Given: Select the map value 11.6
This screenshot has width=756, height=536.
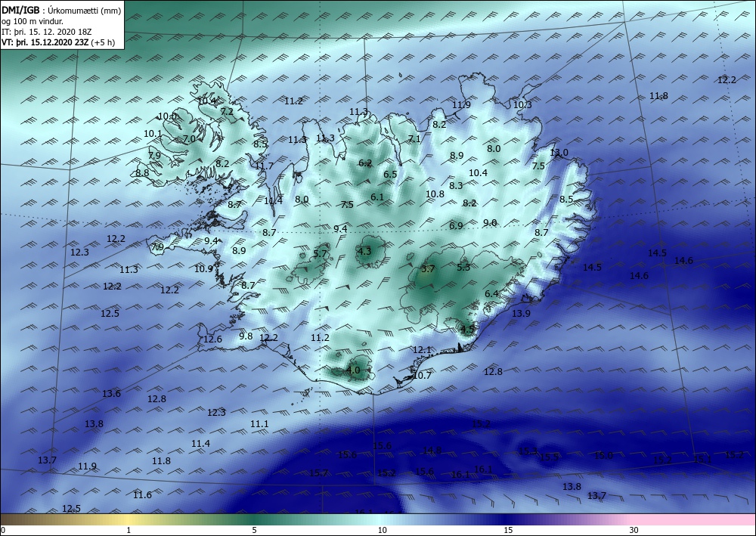Looking at the screenshot, I should coord(142,495).
